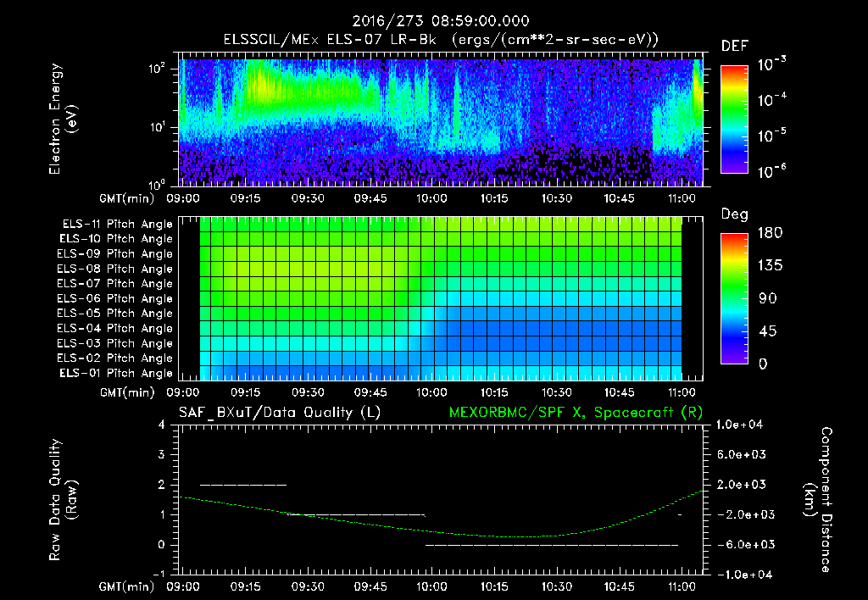Click the SAF_BXuT/Data Quality (L) legend title
868x600 pixels.
[x=280, y=413]
